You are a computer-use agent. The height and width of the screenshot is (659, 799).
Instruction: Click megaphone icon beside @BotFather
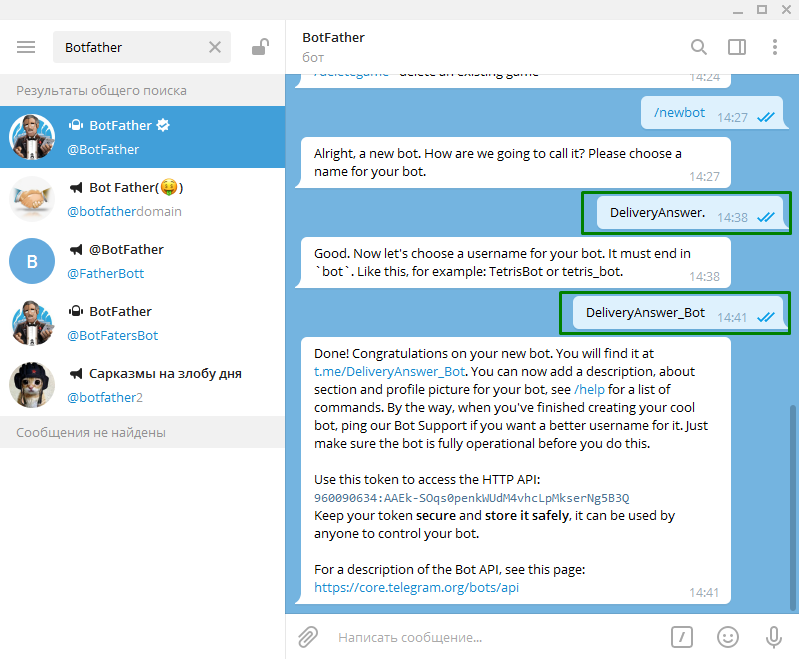tap(76, 249)
